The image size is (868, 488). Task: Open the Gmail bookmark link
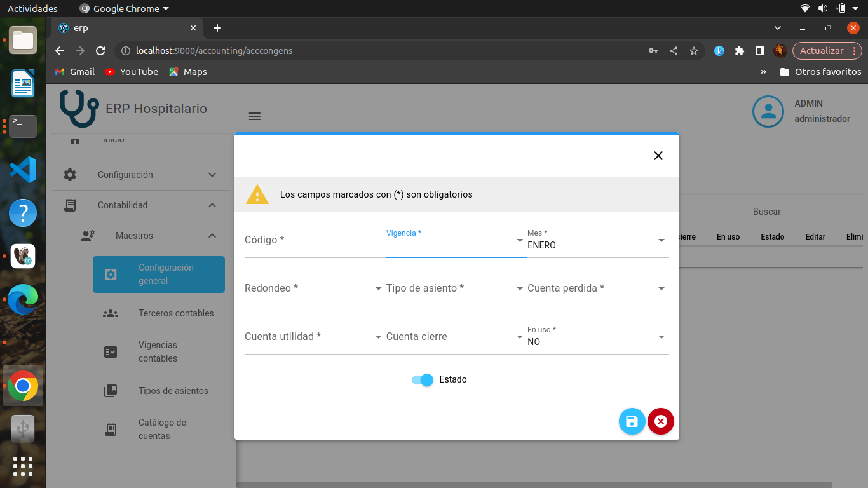click(x=75, y=72)
